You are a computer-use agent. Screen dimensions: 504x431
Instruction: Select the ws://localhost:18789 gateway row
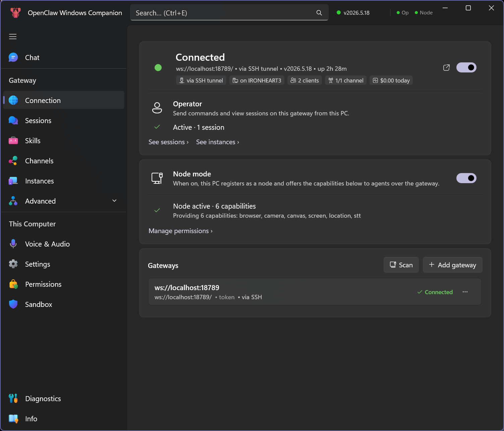point(315,292)
